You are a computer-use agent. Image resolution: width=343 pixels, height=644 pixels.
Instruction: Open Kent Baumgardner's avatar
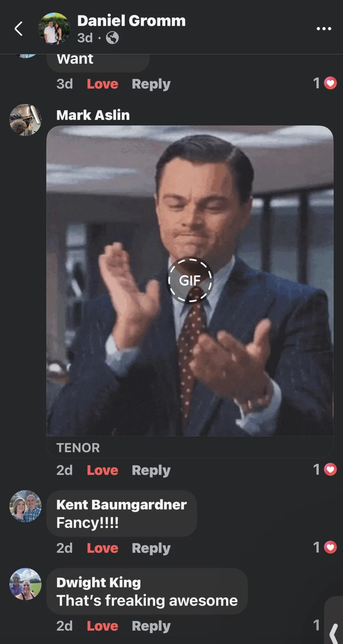(25, 506)
